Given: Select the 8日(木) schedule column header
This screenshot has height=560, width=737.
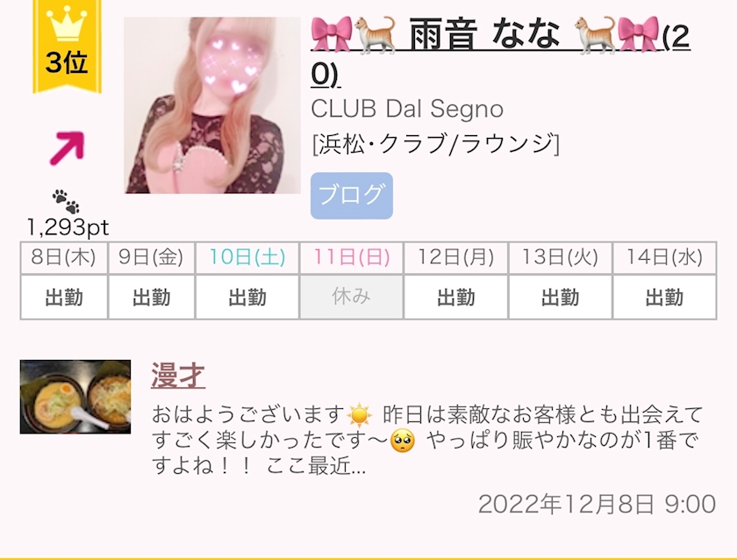Looking at the screenshot, I should point(64,258).
